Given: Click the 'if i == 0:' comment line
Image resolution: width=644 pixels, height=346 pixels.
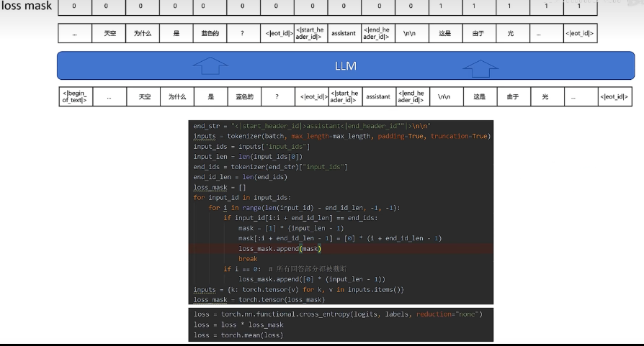Looking at the screenshot, I should pyautogui.click(x=285, y=269).
